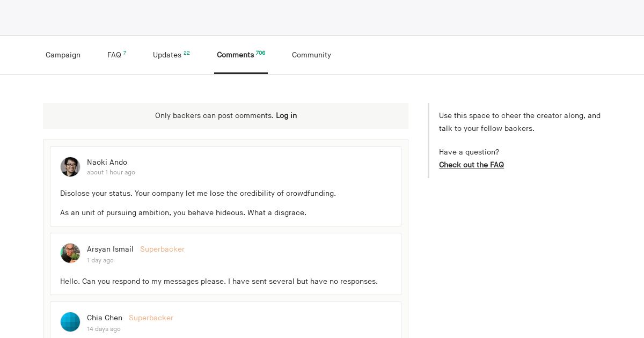Click the 'What a disgrace' comment line
Screen dimensions: 644x338
[x=183, y=212]
